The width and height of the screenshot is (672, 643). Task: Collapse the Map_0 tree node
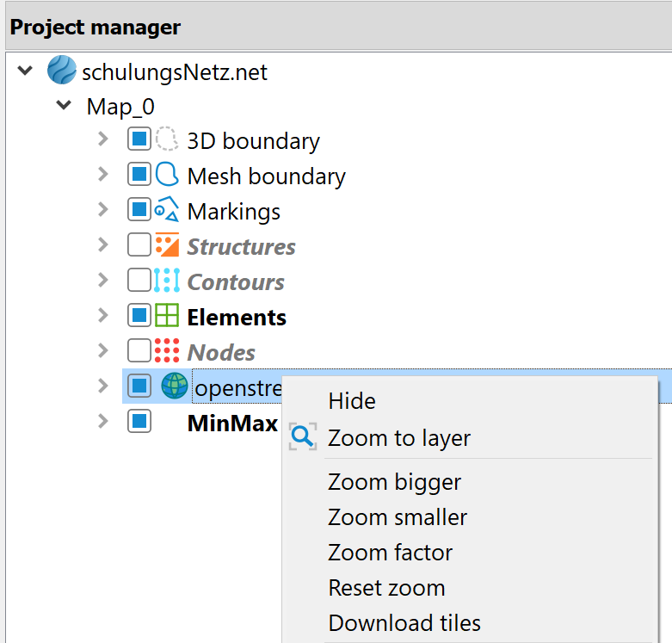64,106
